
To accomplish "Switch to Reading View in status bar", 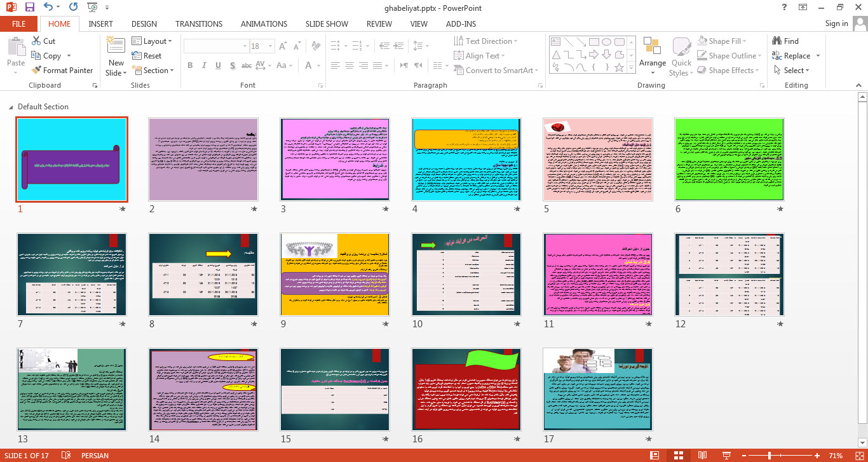I will pyautogui.click(x=702, y=456).
